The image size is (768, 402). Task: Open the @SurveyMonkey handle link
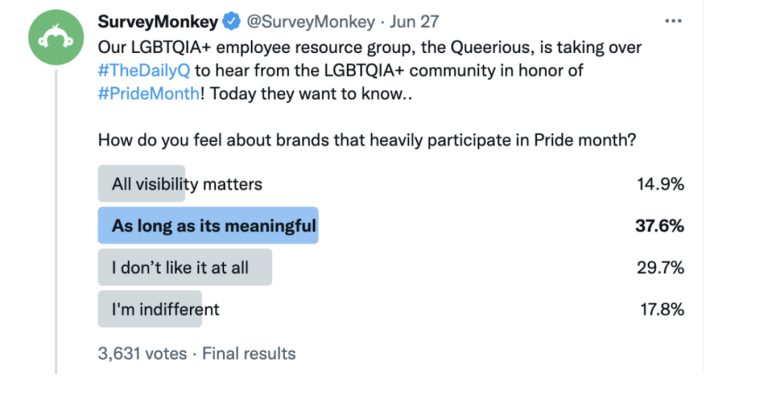(311, 22)
